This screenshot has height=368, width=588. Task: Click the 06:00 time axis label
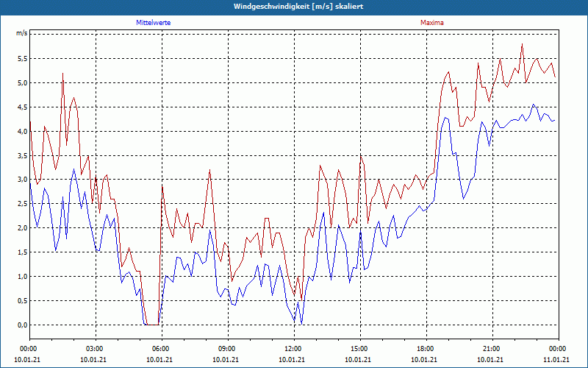[x=162, y=349]
